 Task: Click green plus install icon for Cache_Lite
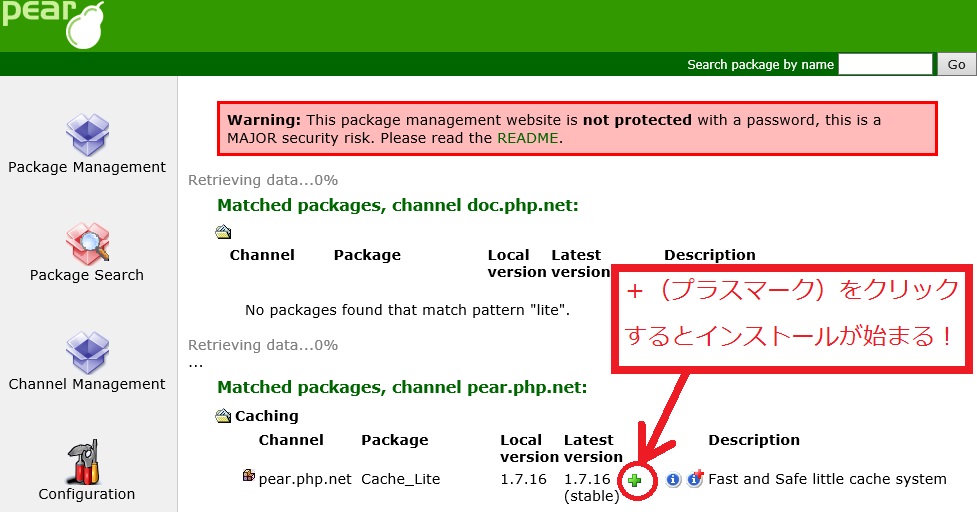pos(635,480)
